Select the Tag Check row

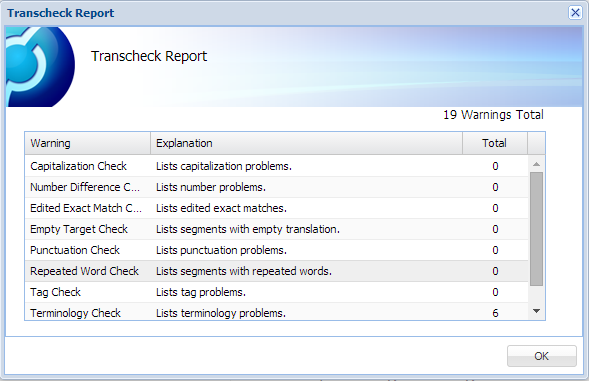click(x=276, y=292)
